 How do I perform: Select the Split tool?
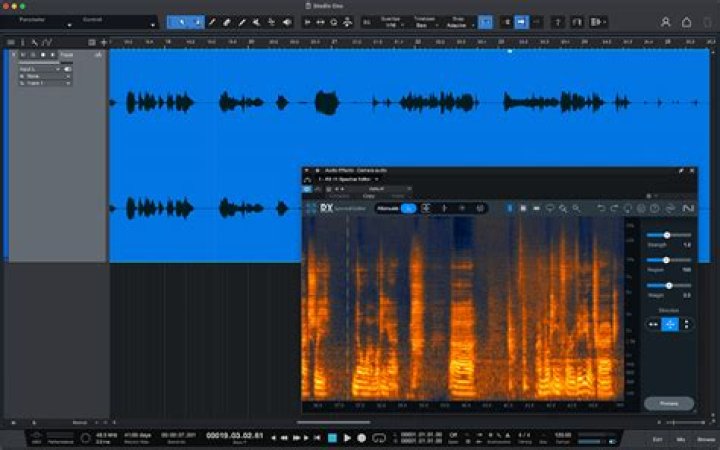click(212, 22)
